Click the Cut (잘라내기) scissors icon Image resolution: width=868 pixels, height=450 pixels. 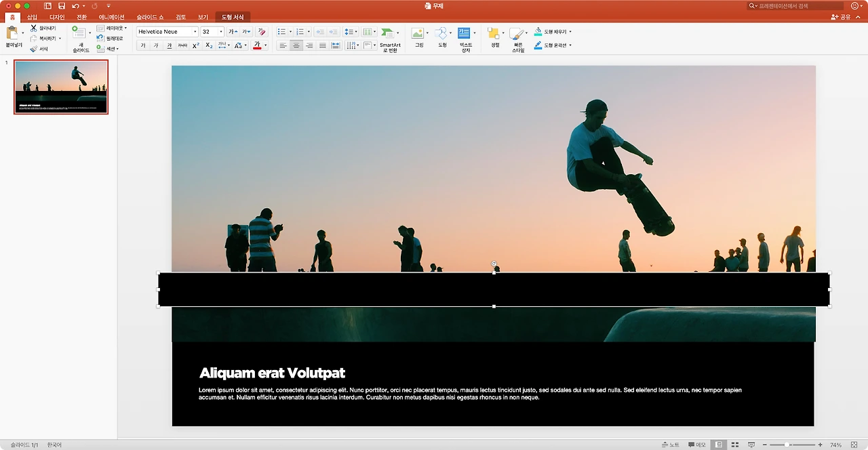[34, 28]
